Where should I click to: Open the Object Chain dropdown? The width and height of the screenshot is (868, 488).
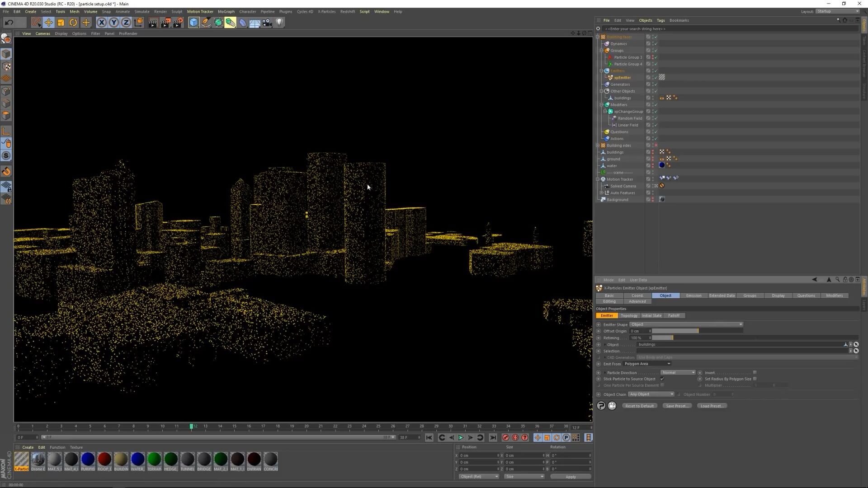[x=651, y=394]
